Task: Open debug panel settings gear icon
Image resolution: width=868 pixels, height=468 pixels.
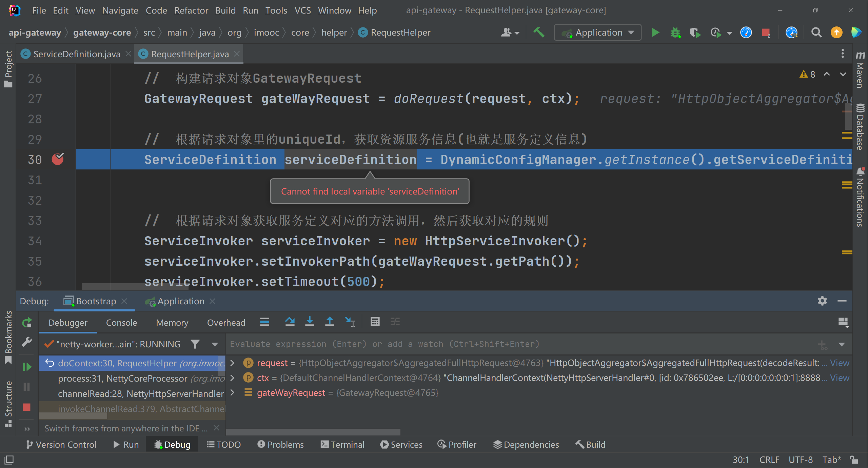Action: coord(822,301)
